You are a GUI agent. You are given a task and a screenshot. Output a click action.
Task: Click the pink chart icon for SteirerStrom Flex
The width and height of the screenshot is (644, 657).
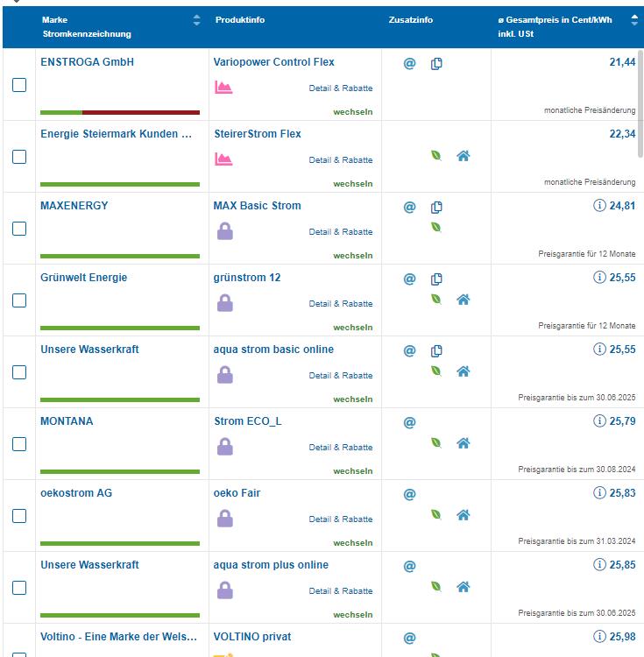click(223, 159)
